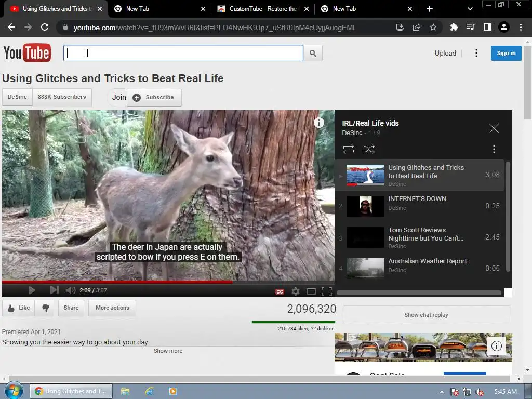Click the ad info icon on banner
Image resolution: width=532 pixels, height=399 pixels.
pos(496,345)
